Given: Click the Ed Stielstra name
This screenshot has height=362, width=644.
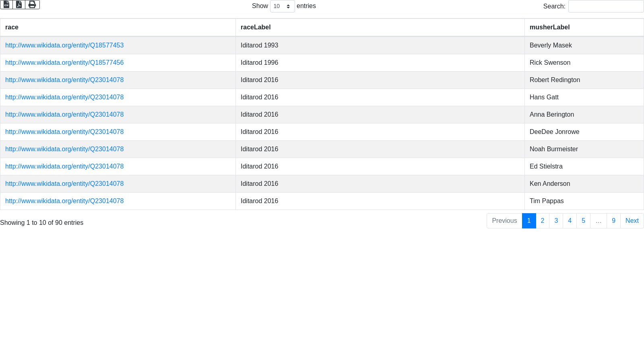Looking at the screenshot, I should click(546, 167).
